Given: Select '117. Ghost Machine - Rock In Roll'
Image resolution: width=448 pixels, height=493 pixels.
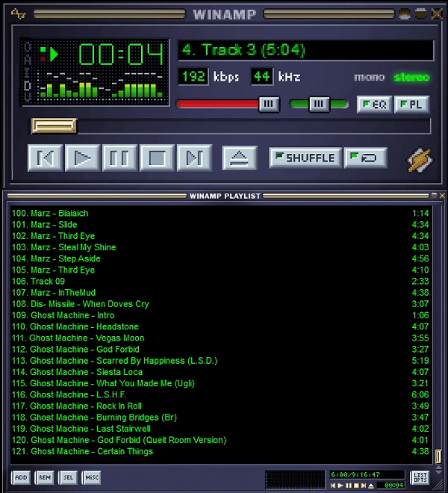Looking at the screenshot, I should 220,406.
